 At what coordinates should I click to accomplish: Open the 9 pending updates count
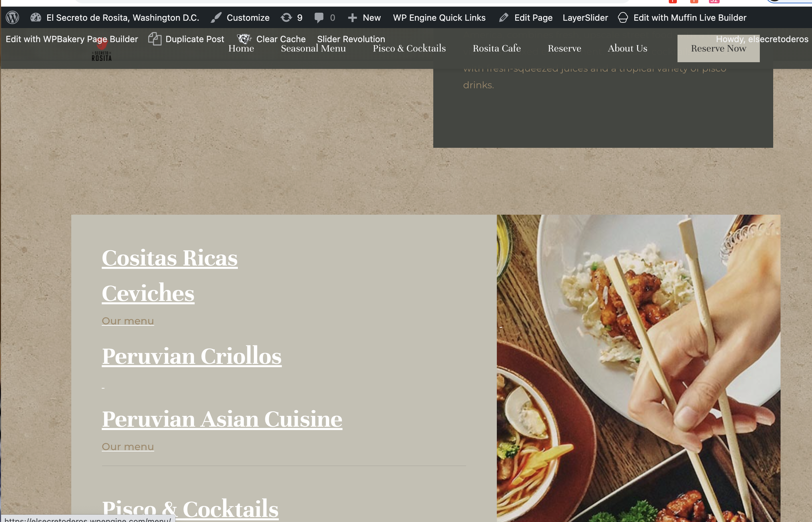tap(300, 18)
